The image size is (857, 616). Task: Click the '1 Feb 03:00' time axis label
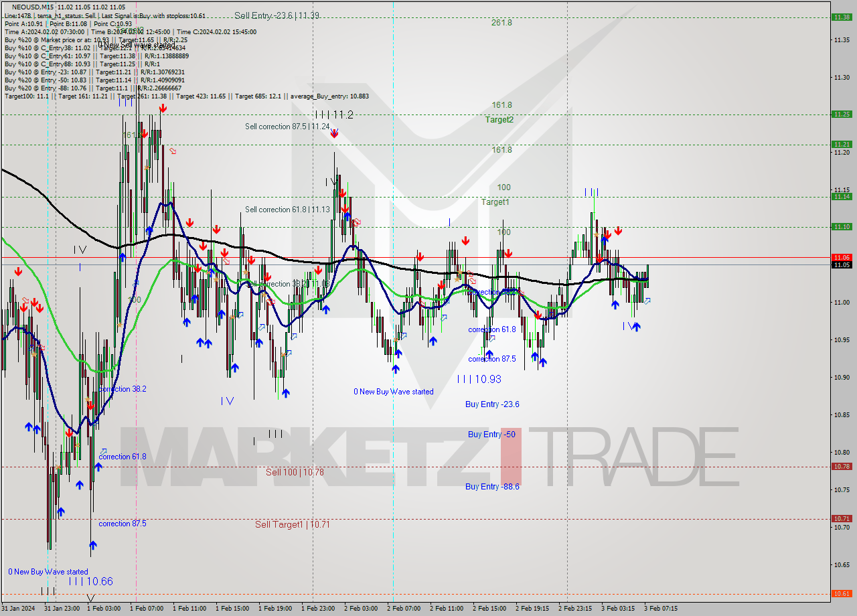click(x=104, y=609)
